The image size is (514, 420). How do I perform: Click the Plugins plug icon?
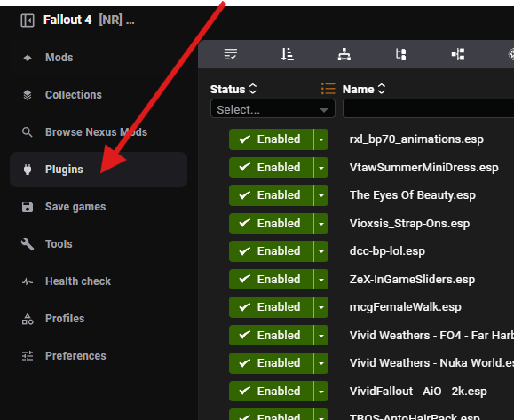pos(28,170)
